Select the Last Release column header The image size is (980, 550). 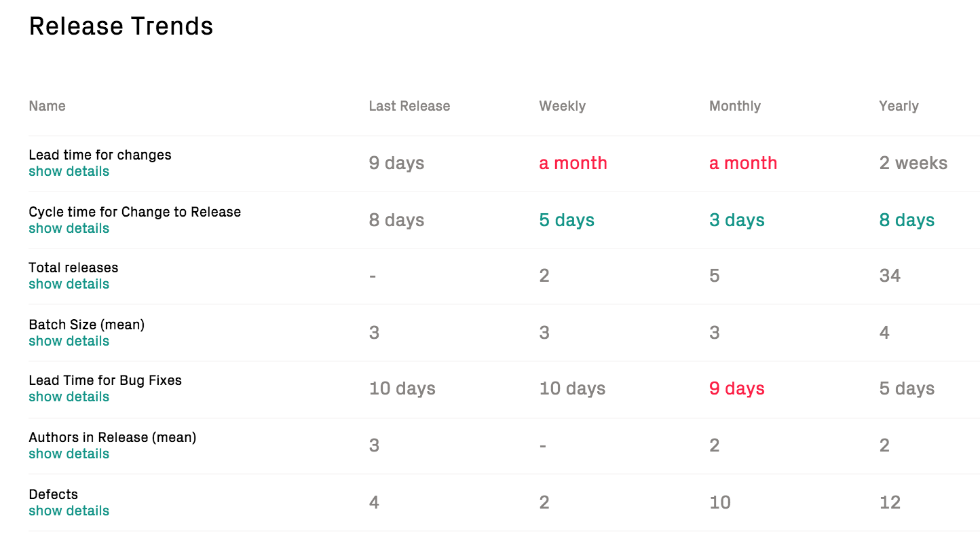[x=409, y=106]
